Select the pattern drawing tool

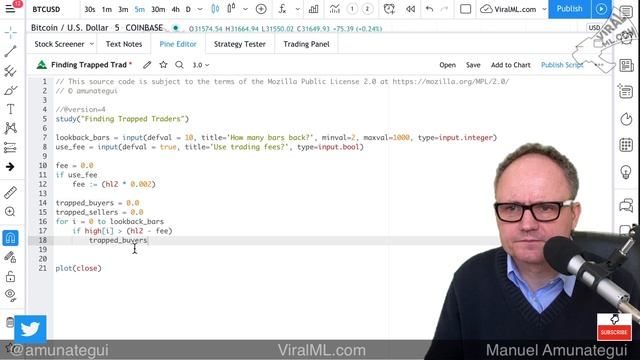[x=10, y=128]
